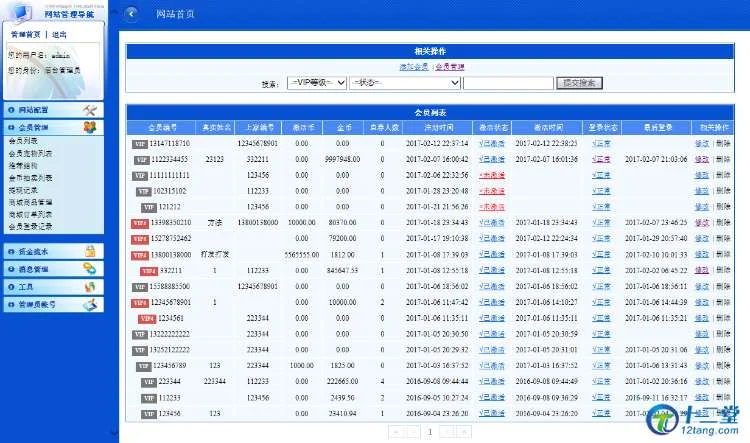
Task: Click the 资金流水 lock icon
Action: pos(90,252)
